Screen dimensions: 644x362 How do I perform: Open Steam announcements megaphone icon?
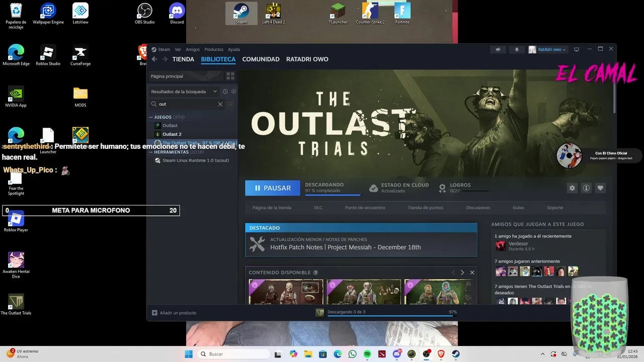pos(498,49)
